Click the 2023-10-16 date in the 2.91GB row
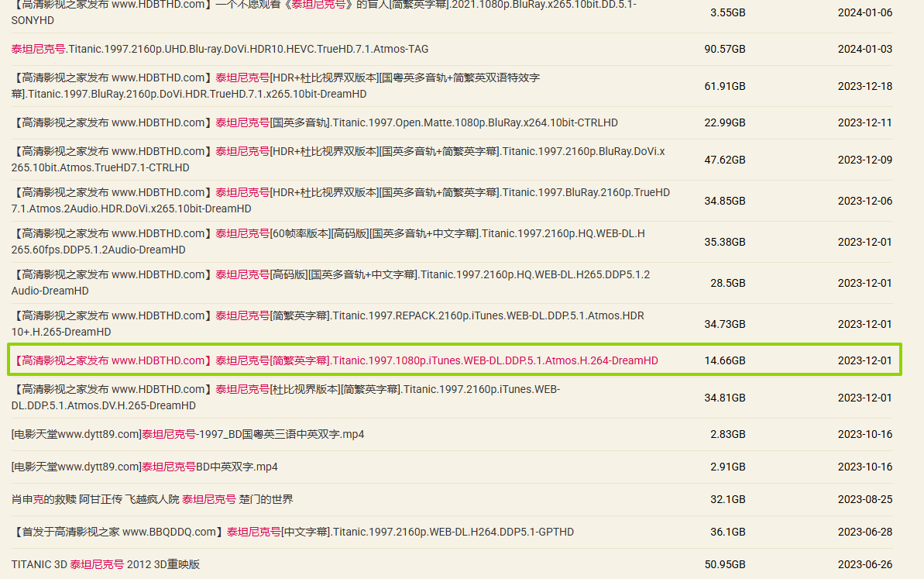Screen dimensions: 924x579 coord(865,467)
